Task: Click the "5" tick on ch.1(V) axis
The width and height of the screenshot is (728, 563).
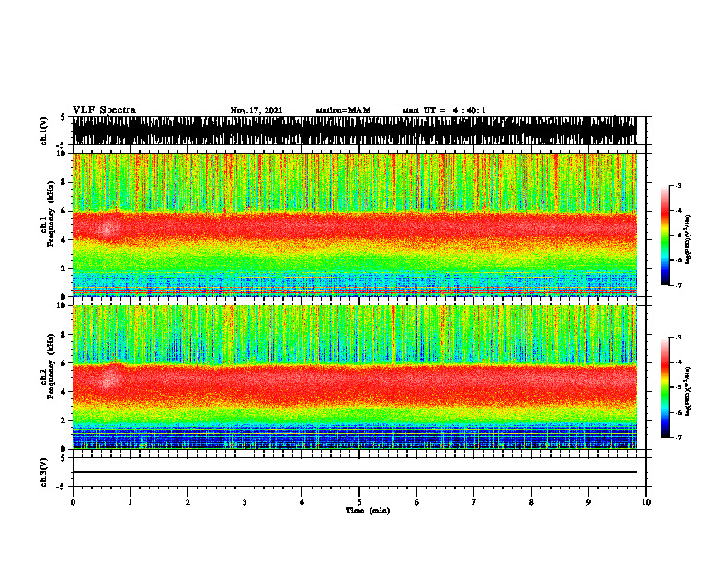Action: (x=64, y=117)
